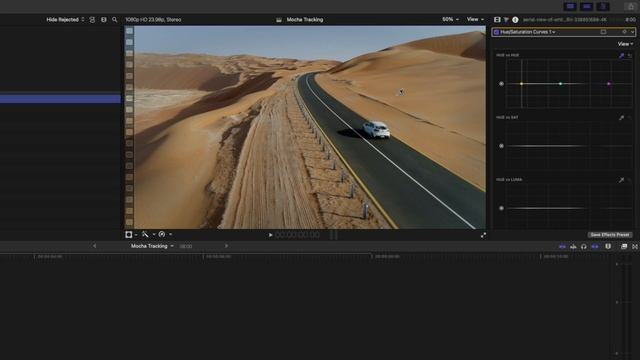The height and width of the screenshot is (360, 640).
Task: Click the yellow control point on hue curve
Action: point(522,84)
